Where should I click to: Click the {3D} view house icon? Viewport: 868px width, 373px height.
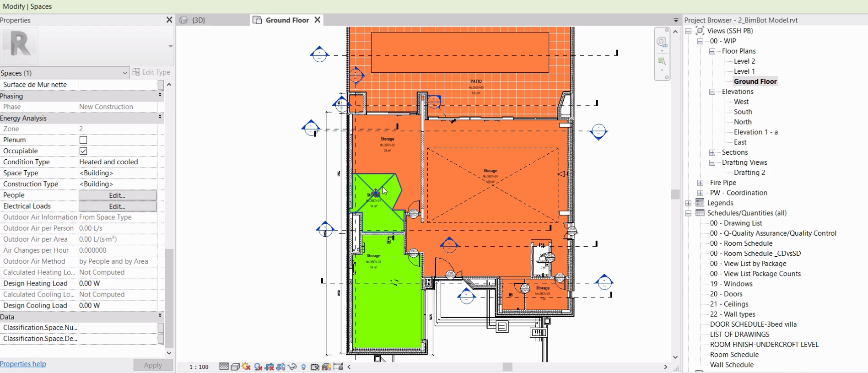[183, 20]
